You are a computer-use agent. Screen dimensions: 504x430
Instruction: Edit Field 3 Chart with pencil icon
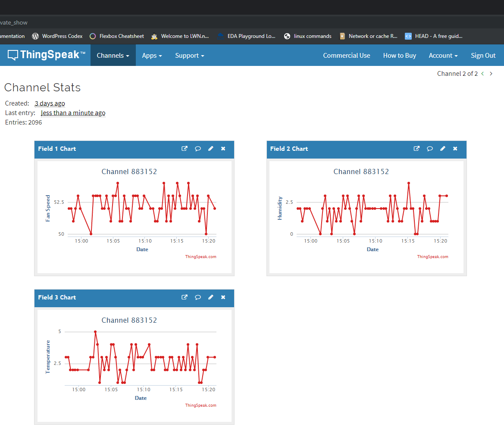pos(210,297)
